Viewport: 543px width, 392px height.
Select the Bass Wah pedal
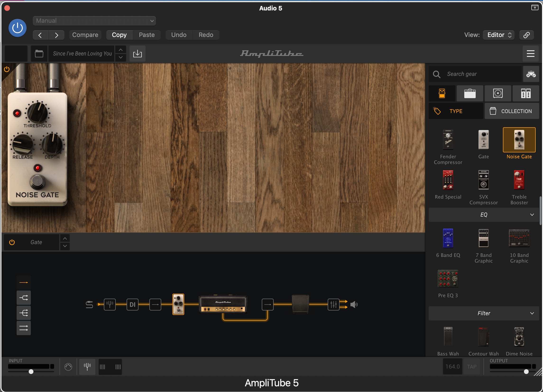tap(448, 341)
